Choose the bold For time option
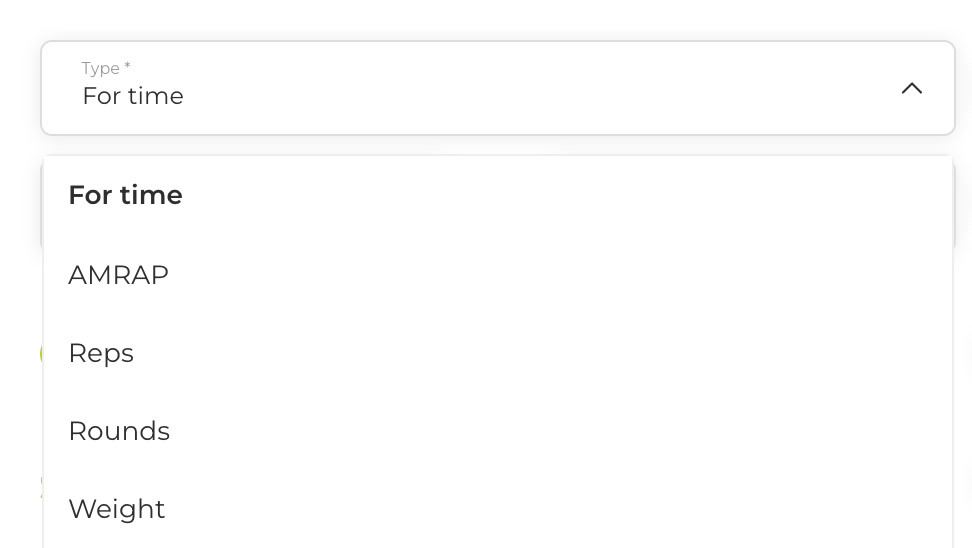 coord(498,195)
